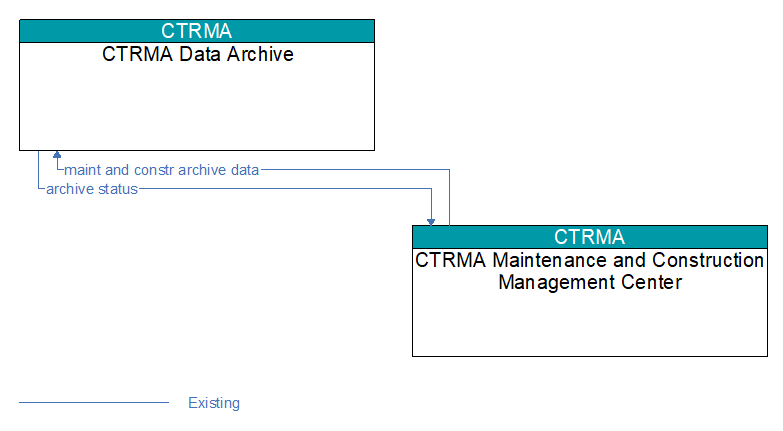Click the arrowhead pointing into the Data Archive box
783x431 pixels.
click(57, 154)
